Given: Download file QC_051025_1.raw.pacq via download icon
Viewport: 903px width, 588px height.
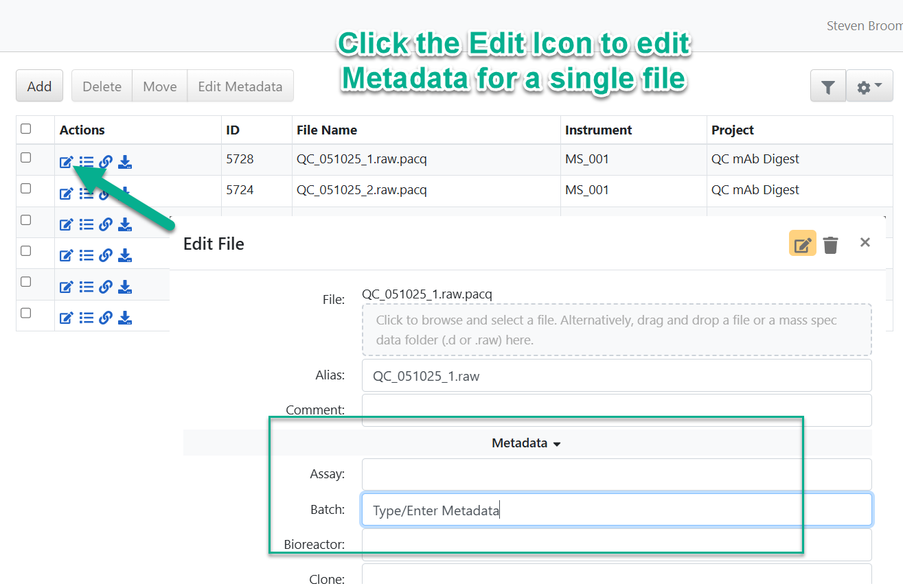Looking at the screenshot, I should click(125, 163).
